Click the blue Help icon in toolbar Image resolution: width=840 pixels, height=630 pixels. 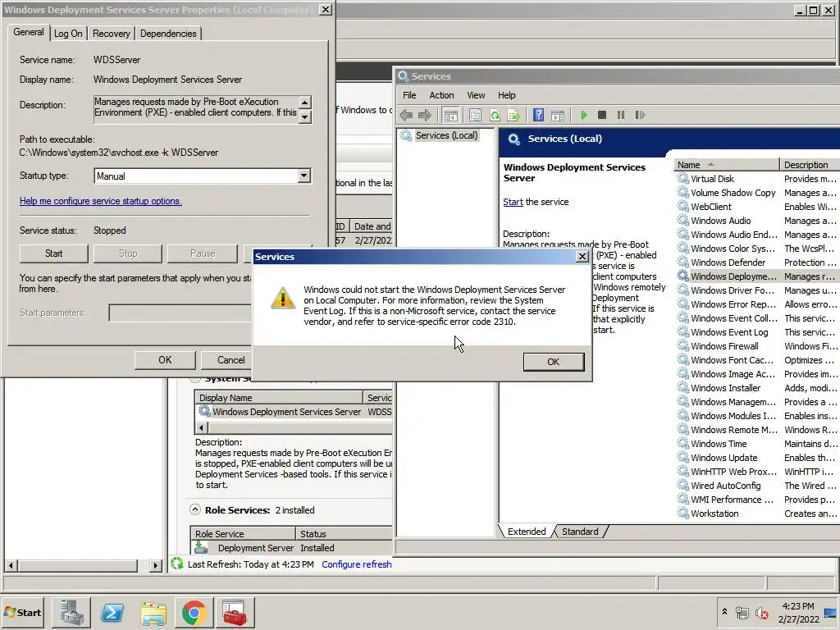538,115
